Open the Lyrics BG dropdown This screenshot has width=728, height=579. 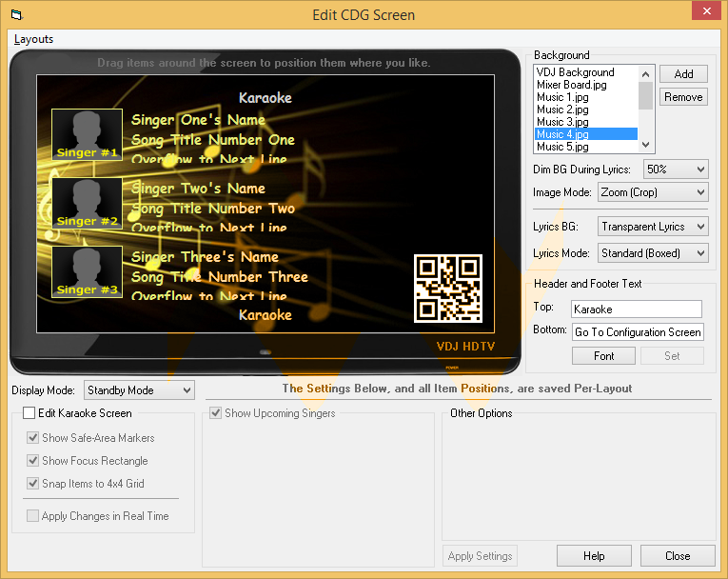click(x=652, y=227)
